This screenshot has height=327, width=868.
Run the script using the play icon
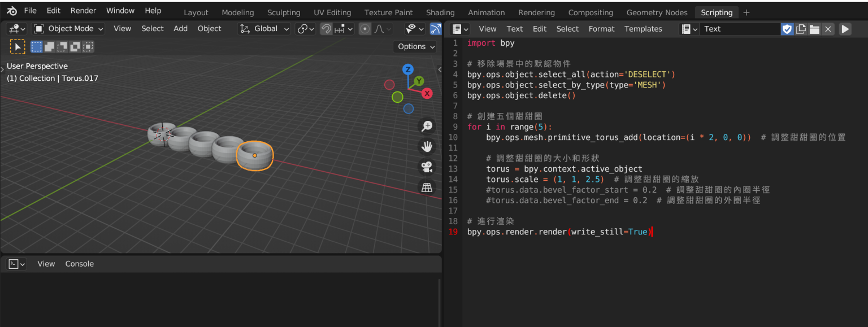click(845, 29)
